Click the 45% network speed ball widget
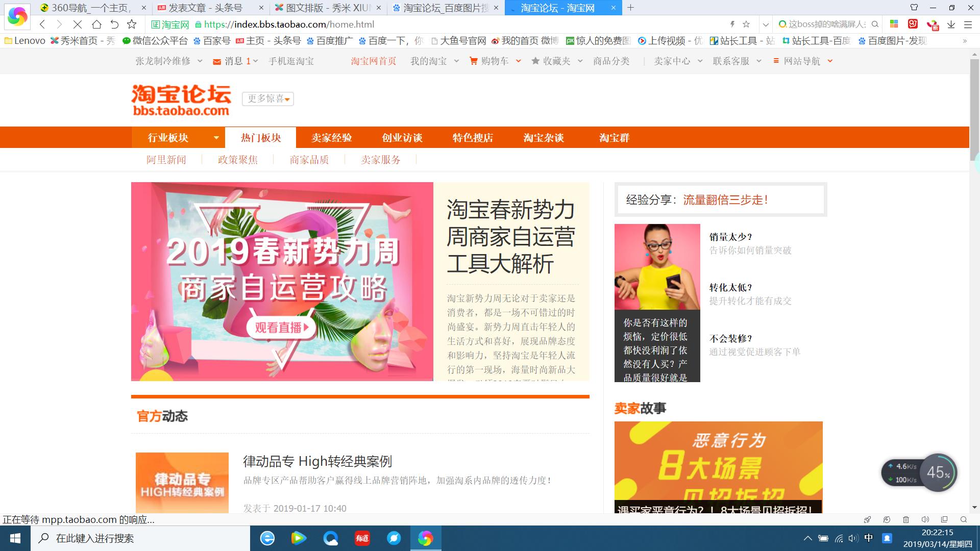The height and width of the screenshot is (551, 980). (939, 473)
